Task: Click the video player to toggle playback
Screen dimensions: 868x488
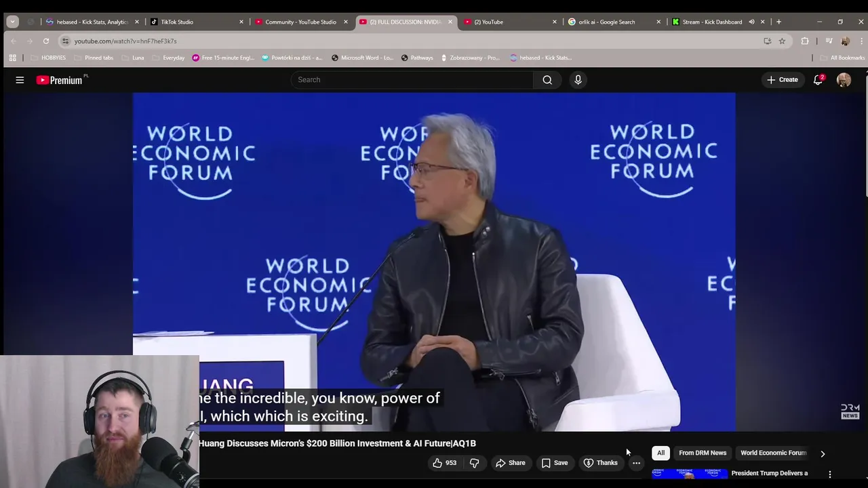Action: coord(434,262)
